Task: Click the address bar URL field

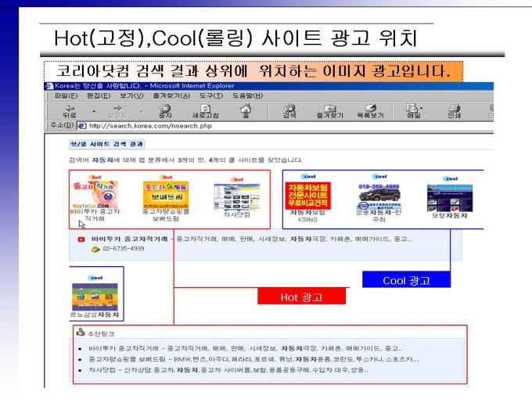Action: (285, 126)
